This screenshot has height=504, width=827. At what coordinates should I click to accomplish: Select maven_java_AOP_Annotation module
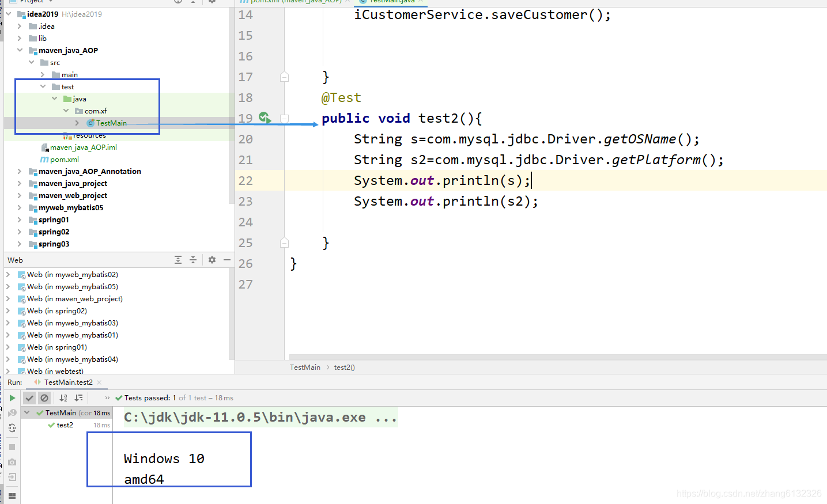click(x=89, y=172)
